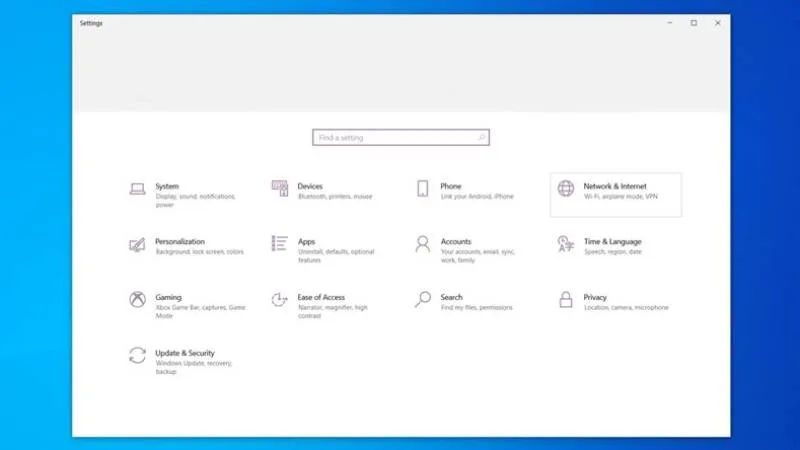
Task: Open the Ease of Access label
Action: 321,297
